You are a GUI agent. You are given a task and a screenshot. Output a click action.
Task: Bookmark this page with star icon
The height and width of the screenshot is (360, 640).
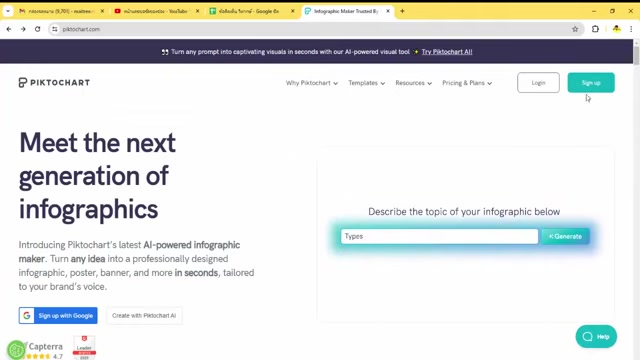click(575, 29)
